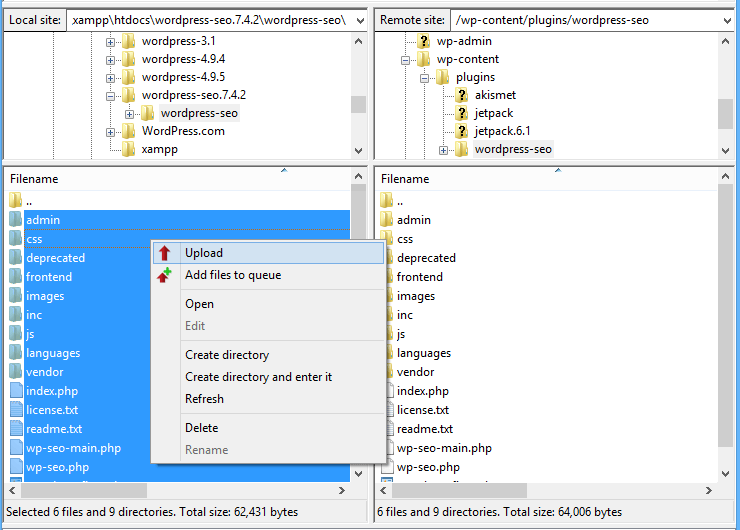
Task: Click the local images folder icon
Action: [x=16, y=295]
